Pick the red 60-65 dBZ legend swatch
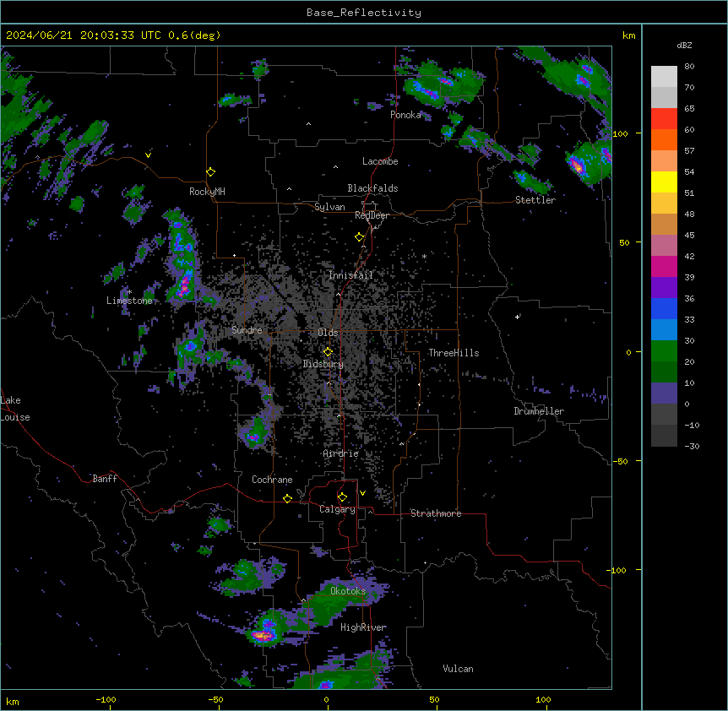728x711 pixels. click(x=664, y=119)
